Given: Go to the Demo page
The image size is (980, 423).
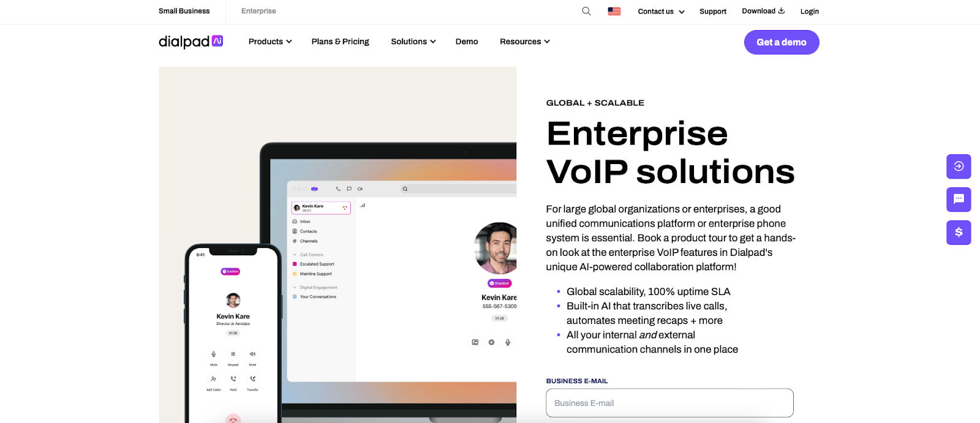Looking at the screenshot, I should 467,42.
